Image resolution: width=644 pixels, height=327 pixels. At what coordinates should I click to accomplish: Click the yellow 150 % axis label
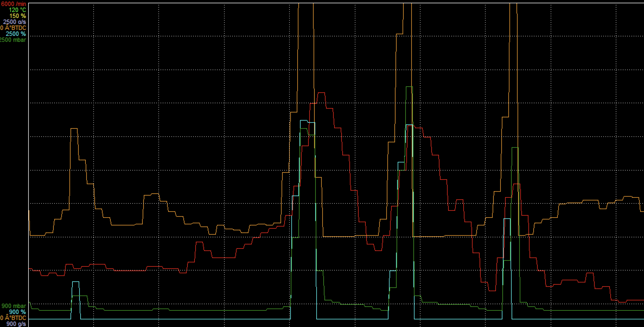pyautogui.click(x=17, y=16)
